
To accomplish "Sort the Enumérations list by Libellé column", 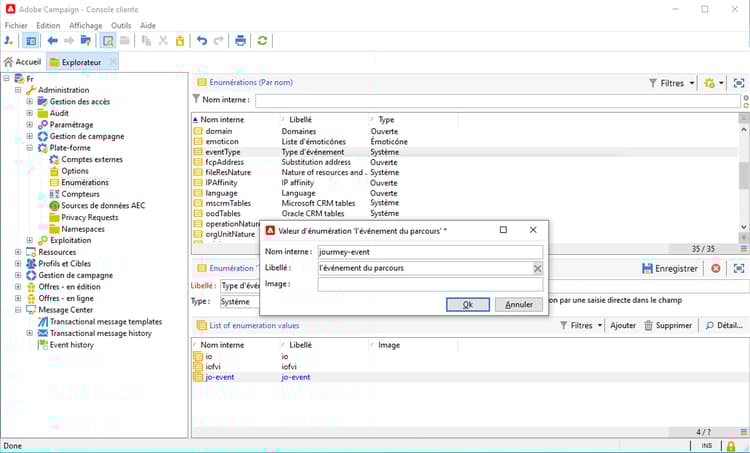I will click(x=300, y=120).
